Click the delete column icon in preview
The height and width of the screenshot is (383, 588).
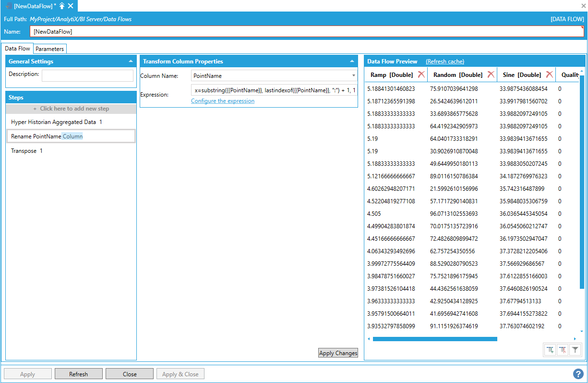tap(562, 350)
